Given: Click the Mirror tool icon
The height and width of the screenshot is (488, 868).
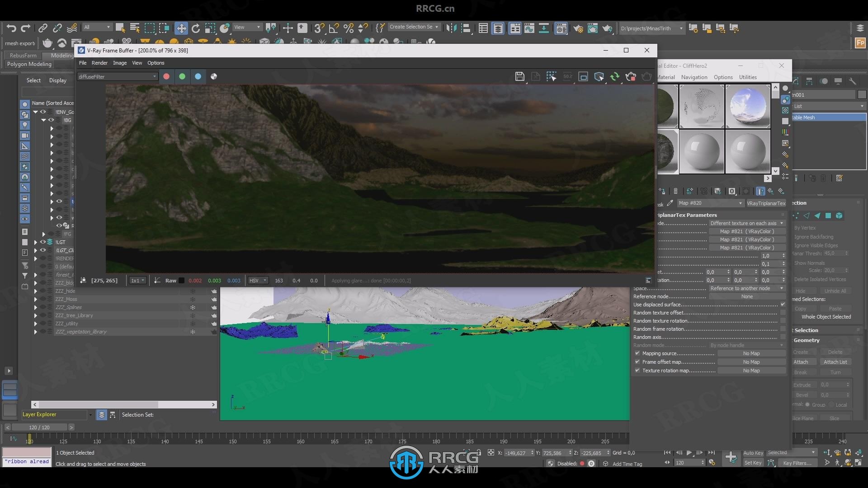Looking at the screenshot, I should (451, 28).
